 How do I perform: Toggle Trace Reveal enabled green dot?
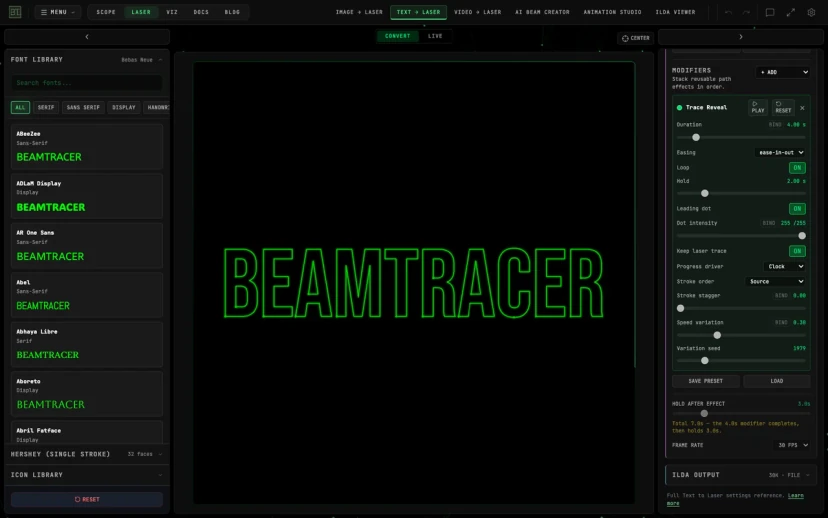[680, 108]
